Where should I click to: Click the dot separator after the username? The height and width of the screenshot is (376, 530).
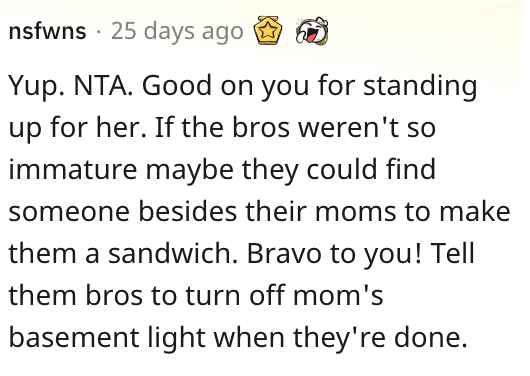[98, 32]
